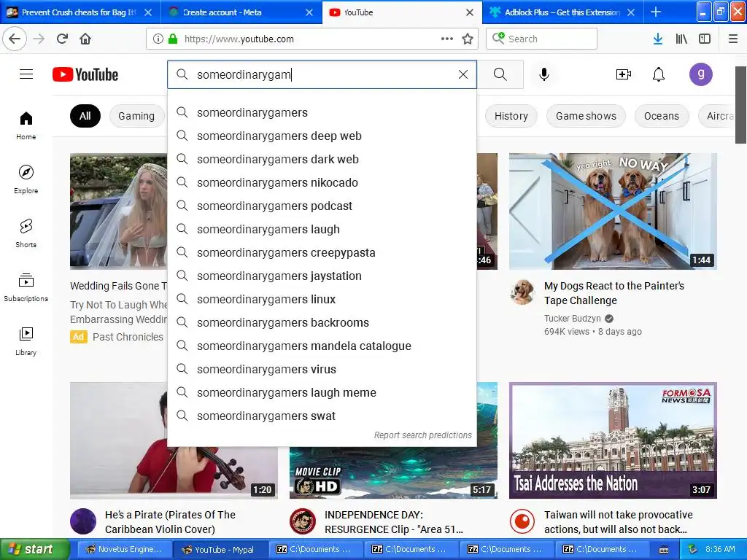Choose suggestion someordinarygamers backrooms

[x=322, y=322]
